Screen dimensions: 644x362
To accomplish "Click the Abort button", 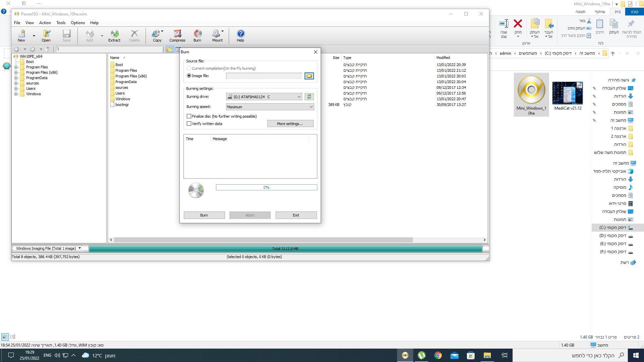I will (x=250, y=215).
